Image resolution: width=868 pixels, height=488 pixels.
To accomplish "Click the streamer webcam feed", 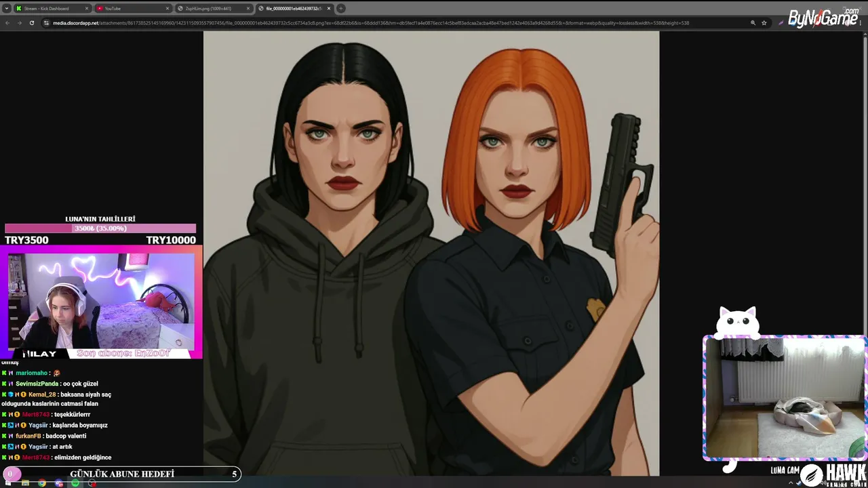I will point(100,301).
